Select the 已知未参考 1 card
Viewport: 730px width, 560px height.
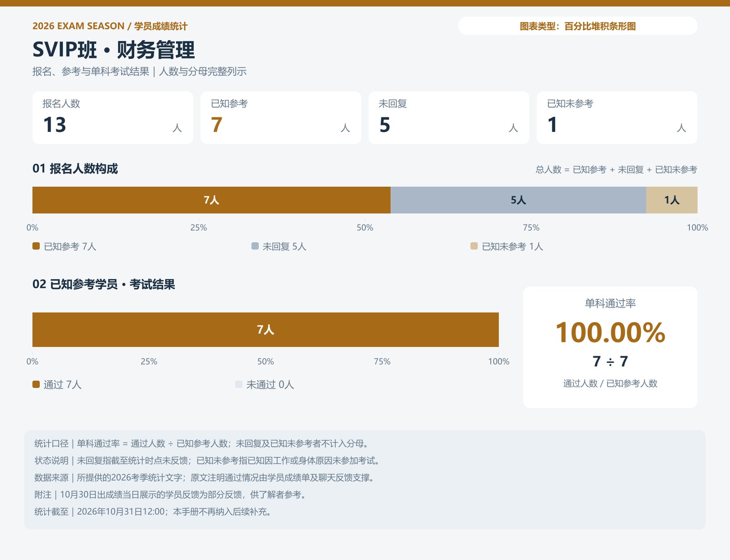(x=617, y=118)
